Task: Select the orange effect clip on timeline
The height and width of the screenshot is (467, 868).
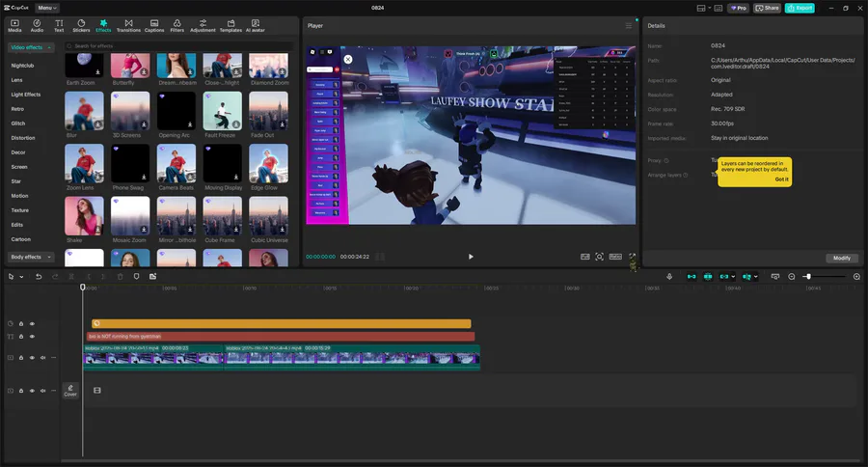Action: click(x=282, y=323)
